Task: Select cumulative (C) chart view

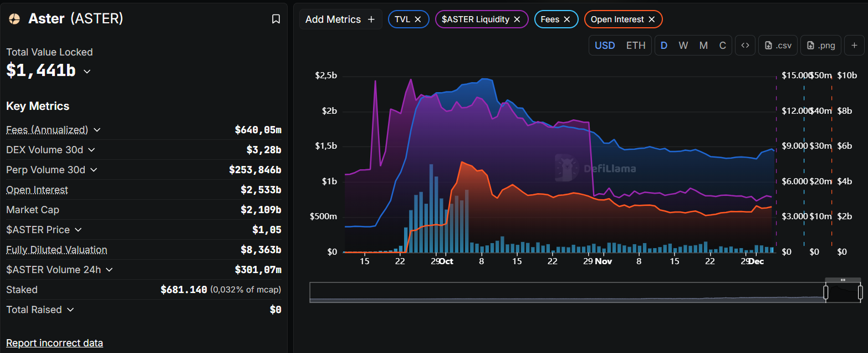Action: [x=722, y=46]
